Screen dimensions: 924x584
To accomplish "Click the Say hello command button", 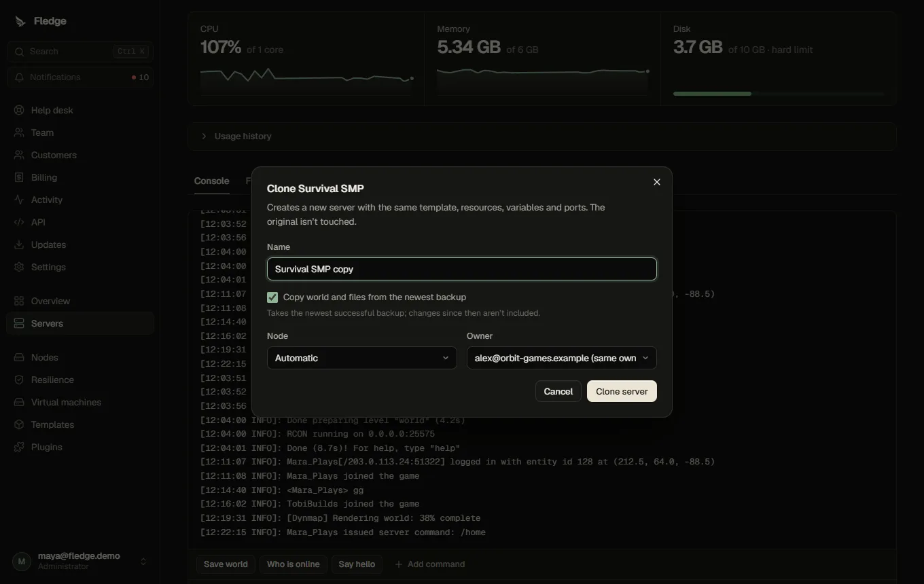I will pos(357,564).
